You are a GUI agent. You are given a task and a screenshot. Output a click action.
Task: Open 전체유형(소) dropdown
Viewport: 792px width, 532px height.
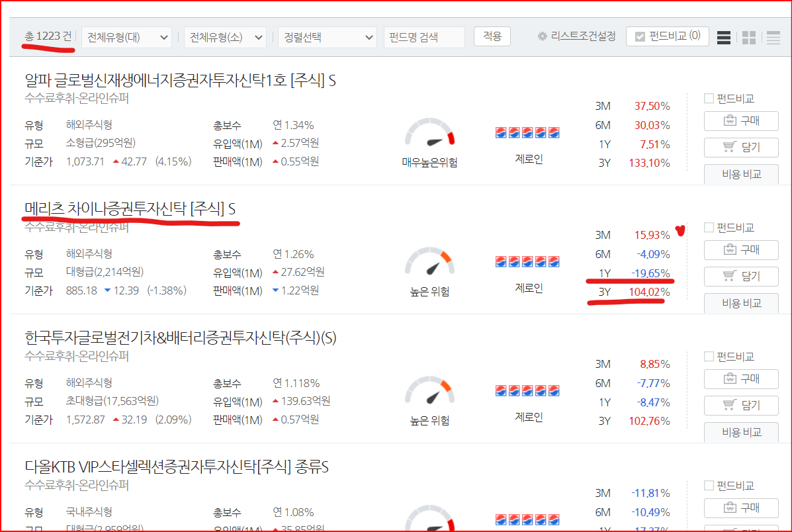pos(225,38)
